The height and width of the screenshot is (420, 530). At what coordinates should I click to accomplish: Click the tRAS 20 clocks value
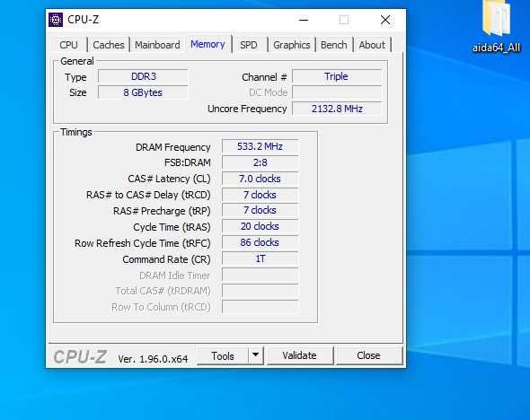point(260,226)
